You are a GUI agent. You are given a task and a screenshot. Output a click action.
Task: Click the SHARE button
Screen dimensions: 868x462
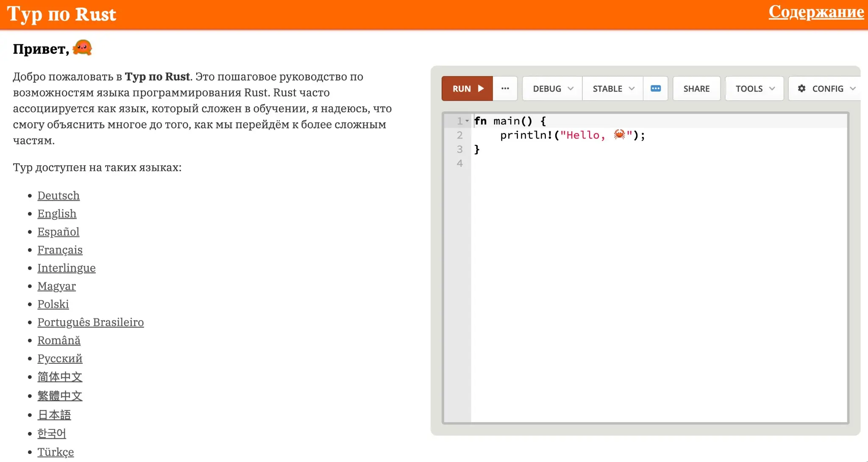696,89
